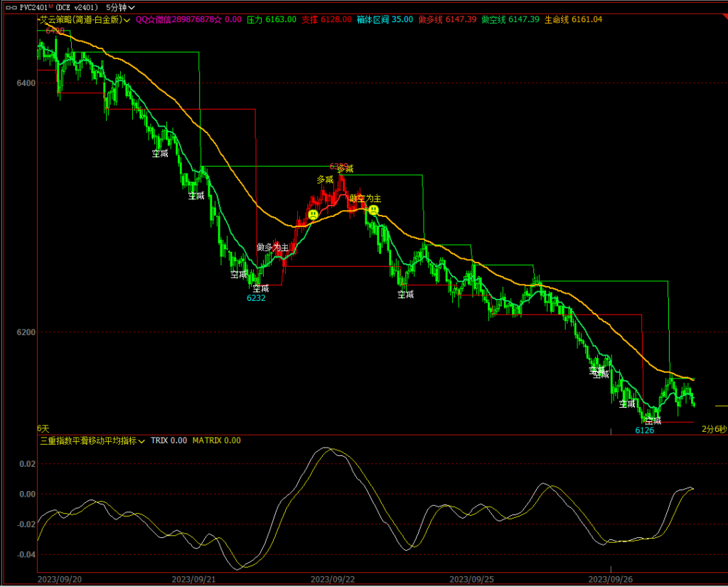Image resolution: width=728 pixels, height=587 pixels.
Task: Click the 生命线 6161.04 readout
Action: click(573, 20)
